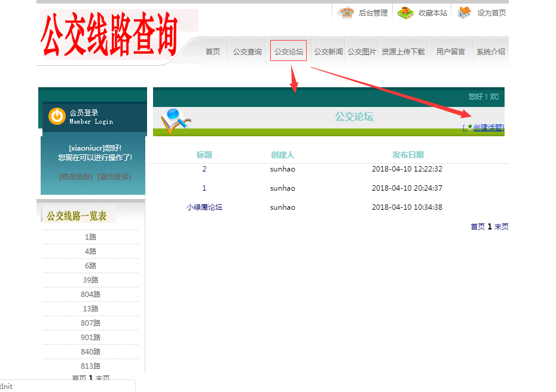Click date 2018-04-10 10:34:38
Viewport: 556px width, 392px height.
tap(407, 207)
